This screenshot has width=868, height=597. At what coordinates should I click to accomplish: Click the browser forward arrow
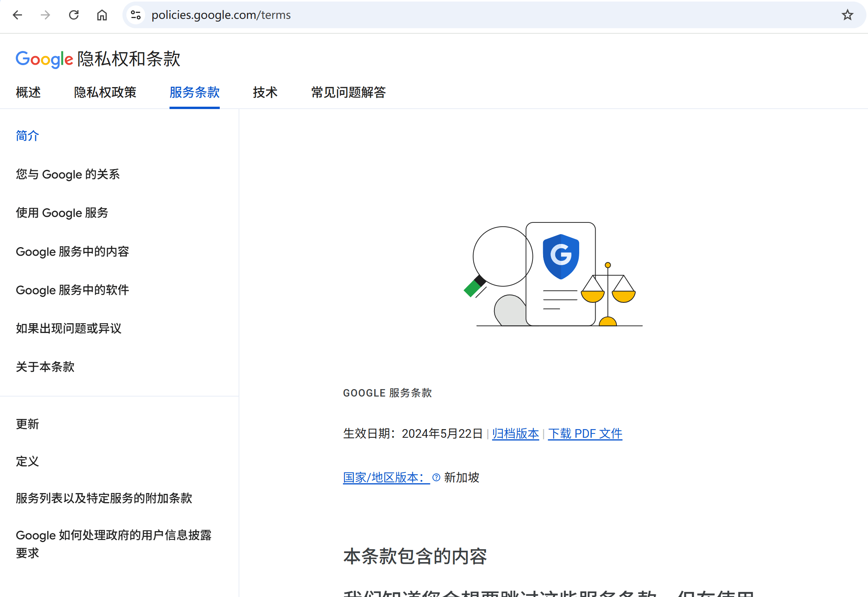46,15
